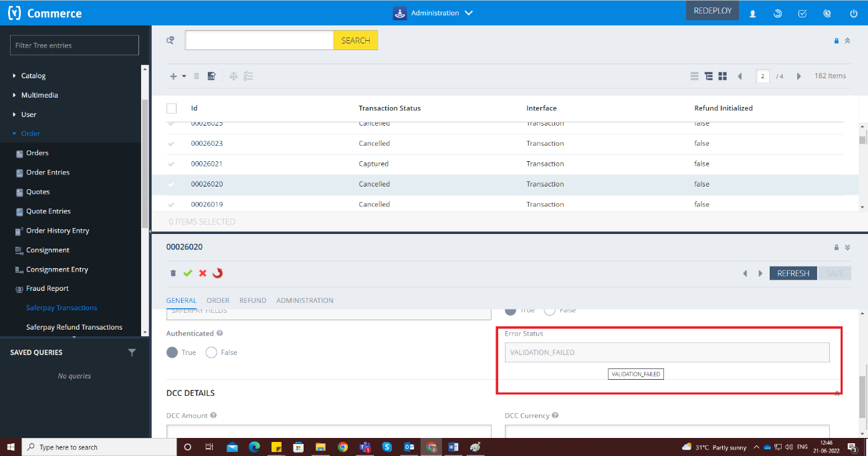Select False for Authenticated
The height and width of the screenshot is (456, 868).
(212, 352)
